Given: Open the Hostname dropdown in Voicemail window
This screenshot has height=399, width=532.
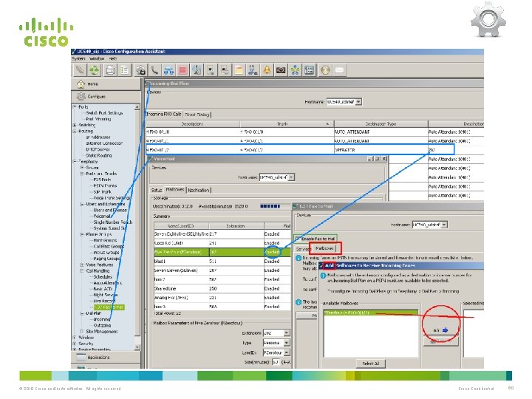Looking at the screenshot, I should [291, 177].
